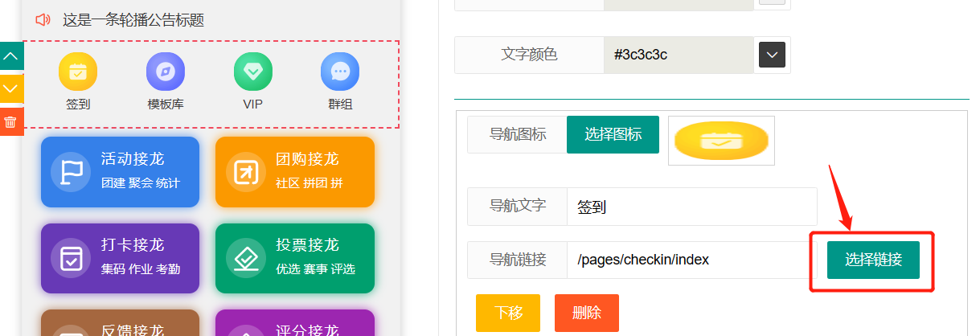Click the 导航文字 input containing 签到
Screen dimensions: 980x336
692,207
